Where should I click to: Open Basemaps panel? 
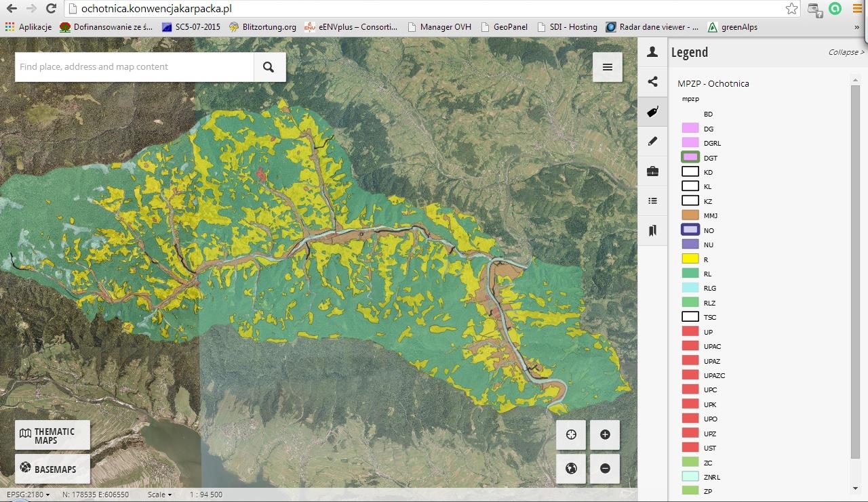click(52, 469)
